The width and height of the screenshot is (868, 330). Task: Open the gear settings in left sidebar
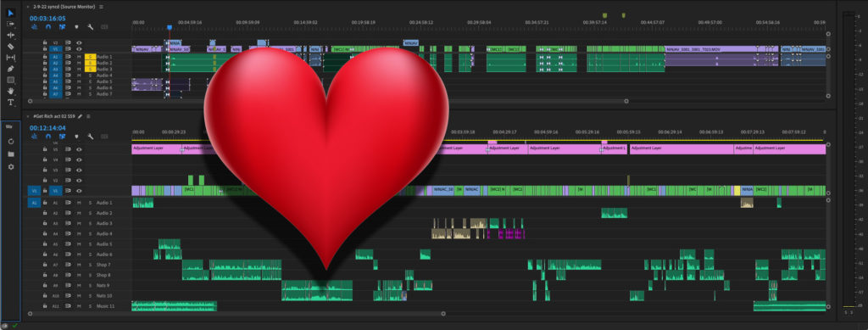point(10,166)
